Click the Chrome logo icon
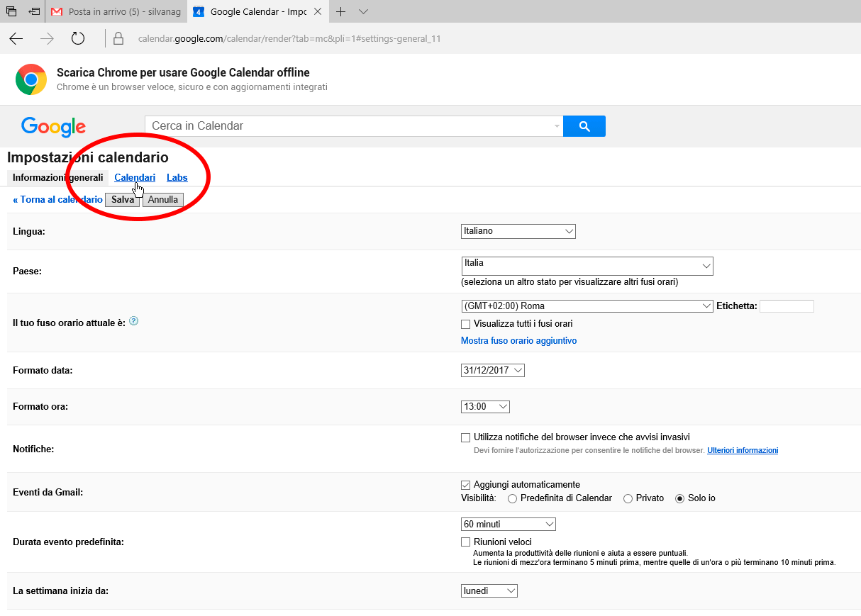The image size is (861, 616). click(x=31, y=79)
